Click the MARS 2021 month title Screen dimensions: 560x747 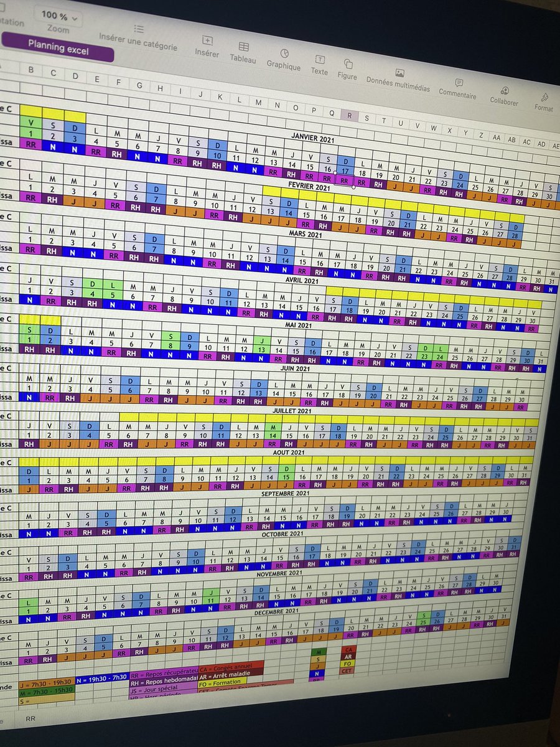point(306,235)
